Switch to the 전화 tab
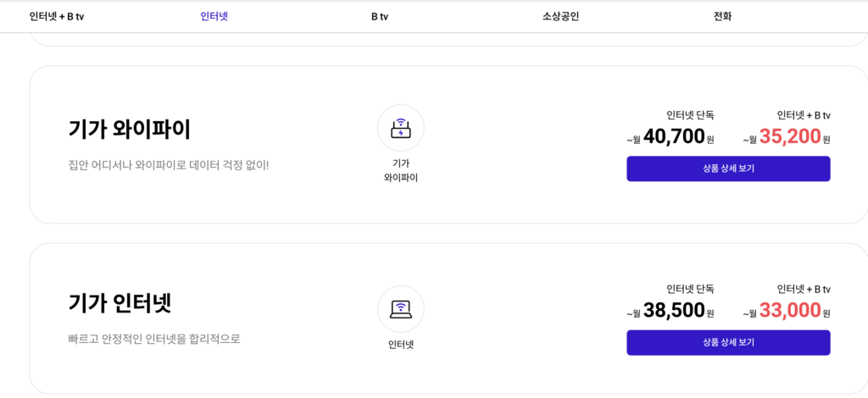 pos(722,16)
